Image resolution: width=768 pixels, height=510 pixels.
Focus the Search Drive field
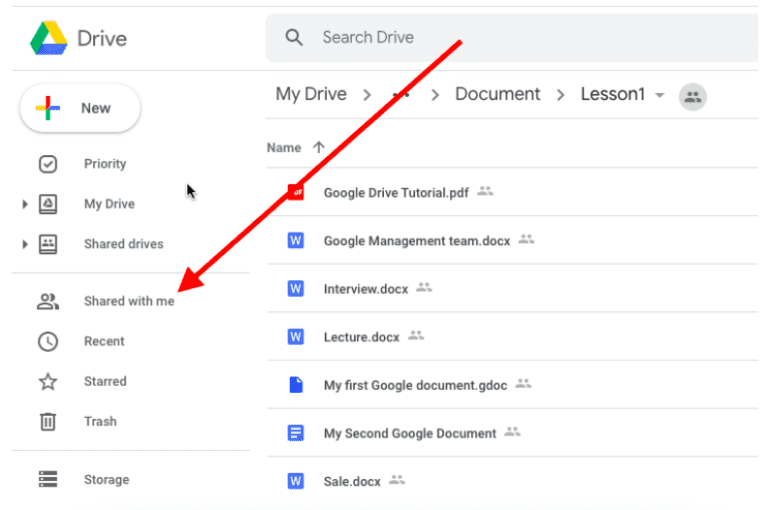(511, 38)
